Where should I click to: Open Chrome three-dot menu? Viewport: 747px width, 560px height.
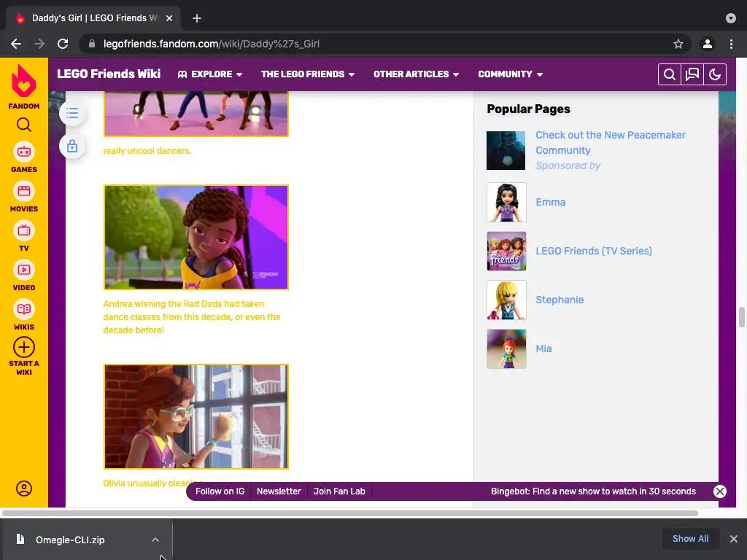pos(731,44)
